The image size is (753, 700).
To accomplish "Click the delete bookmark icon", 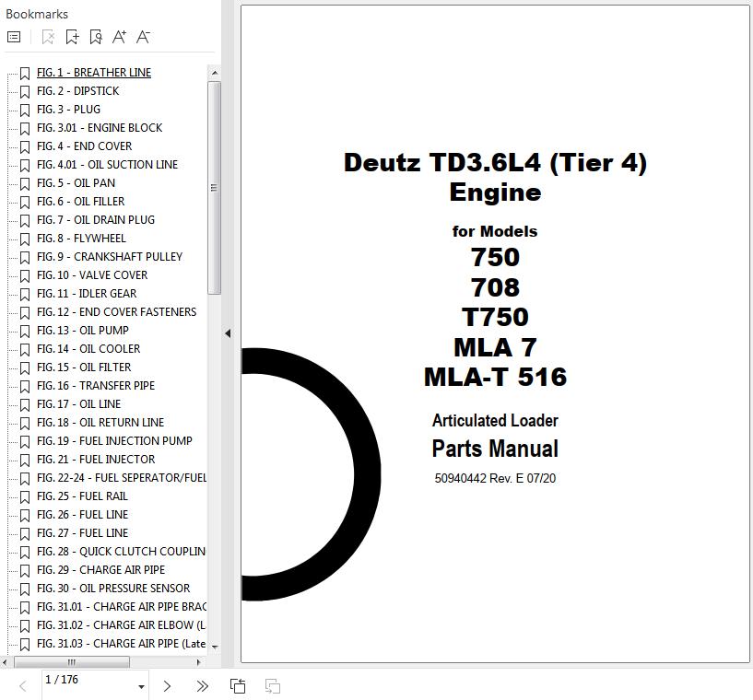I will click(48, 37).
